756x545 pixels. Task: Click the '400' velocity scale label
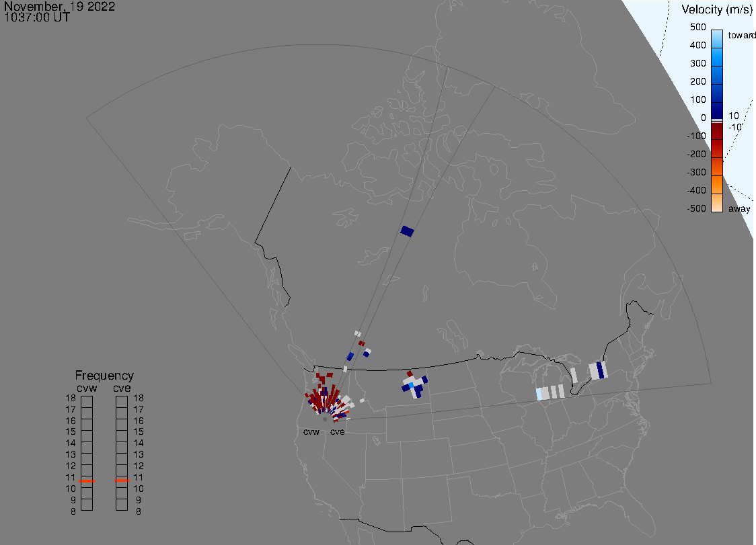[697, 45]
